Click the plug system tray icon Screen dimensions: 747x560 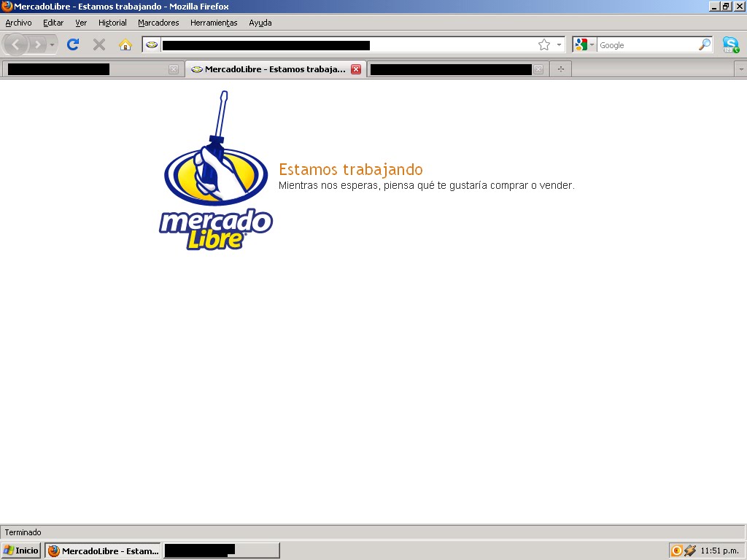tap(689, 551)
